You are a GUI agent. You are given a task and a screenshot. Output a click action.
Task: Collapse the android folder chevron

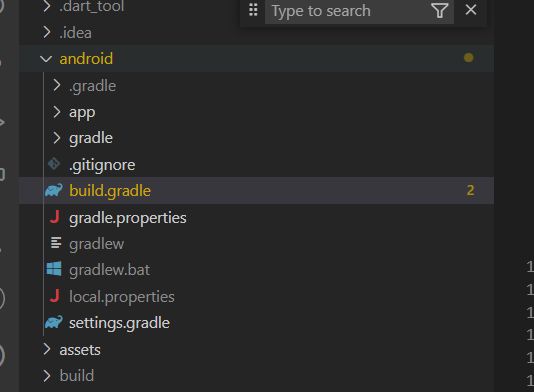click(46, 59)
